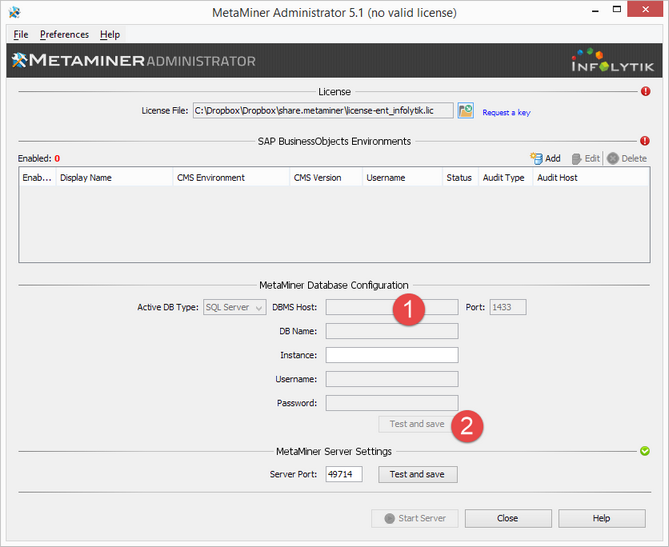The width and height of the screenshot is (669, 547).
Task: Click the license file browse folder icon
Action: (x=465, y=111)
